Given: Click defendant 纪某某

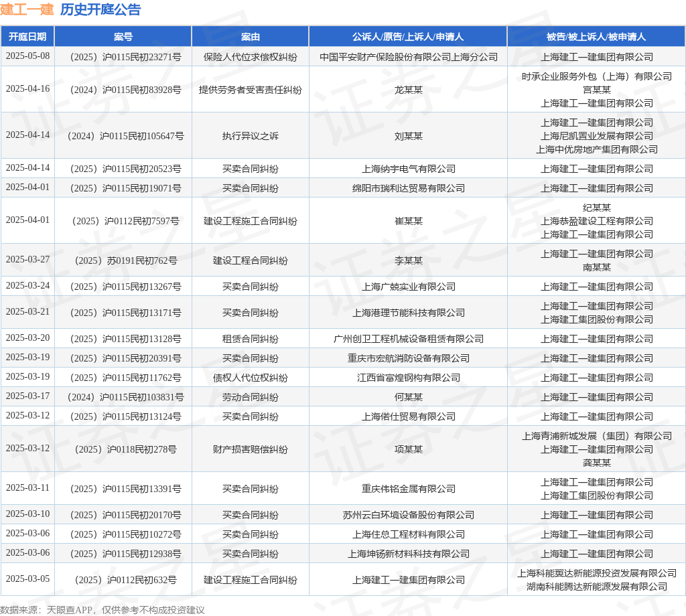Looking at the screenshot, I should pyautogui.click(x=596, y=208).
